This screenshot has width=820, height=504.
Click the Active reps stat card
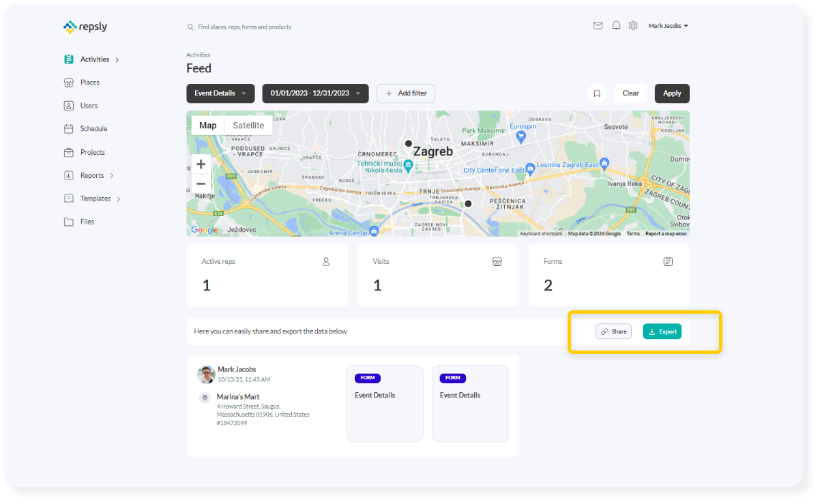tap(267, 276)
